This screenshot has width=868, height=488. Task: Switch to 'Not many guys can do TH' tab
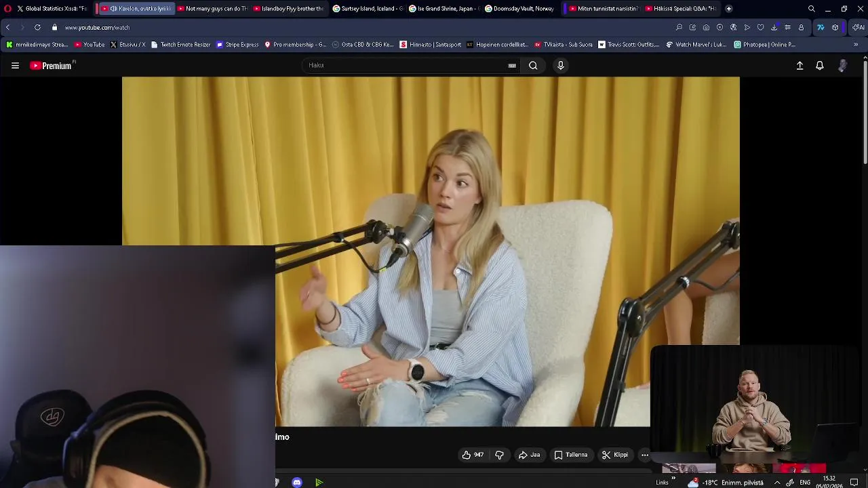point(212,9)
